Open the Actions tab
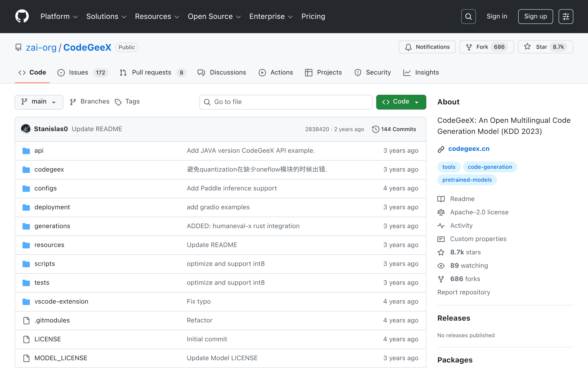Screen dimensions: 588x368 (276, 72)
